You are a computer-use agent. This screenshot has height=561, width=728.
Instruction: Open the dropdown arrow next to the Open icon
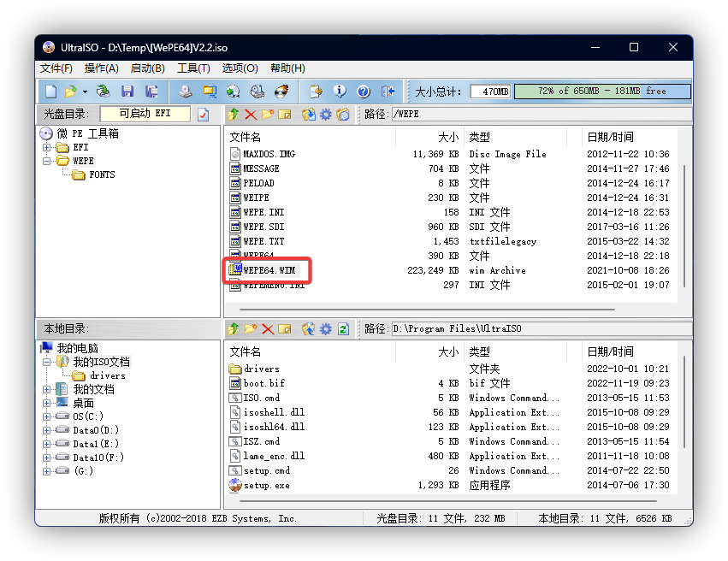tap(83, 91)
